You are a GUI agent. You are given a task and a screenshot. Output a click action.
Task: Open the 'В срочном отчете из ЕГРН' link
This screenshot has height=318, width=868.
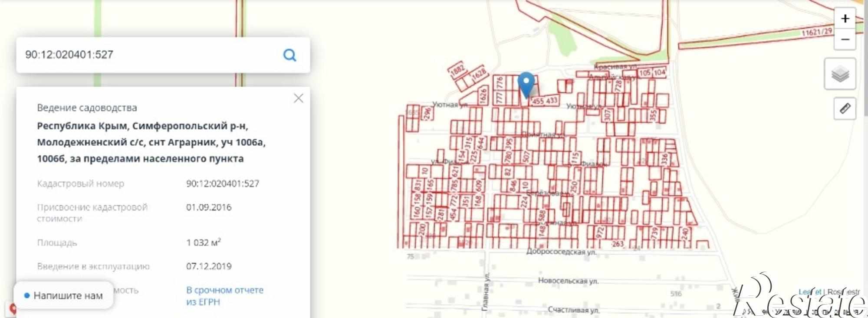click(225, 296)
